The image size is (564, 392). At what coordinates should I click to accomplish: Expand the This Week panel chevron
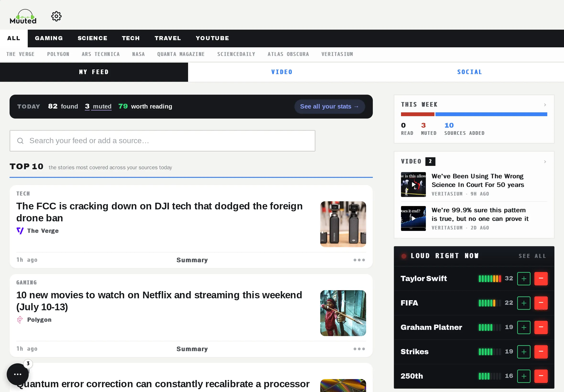545,105
